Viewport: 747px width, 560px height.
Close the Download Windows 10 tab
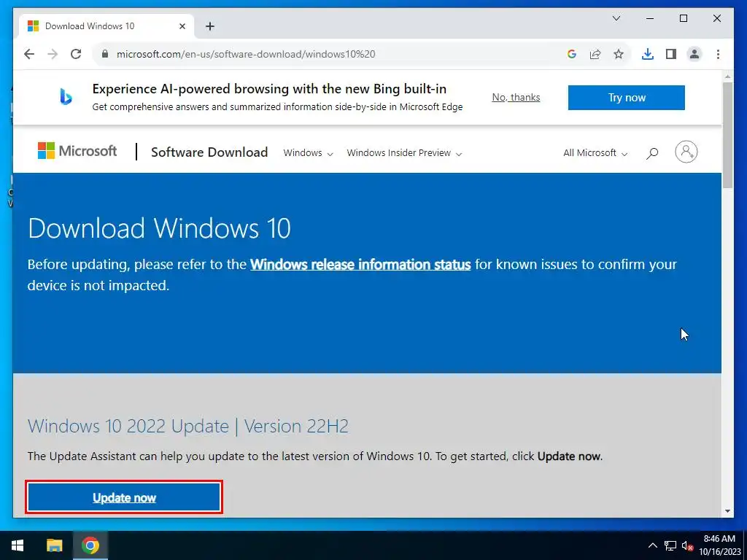[x=182, y=26]
